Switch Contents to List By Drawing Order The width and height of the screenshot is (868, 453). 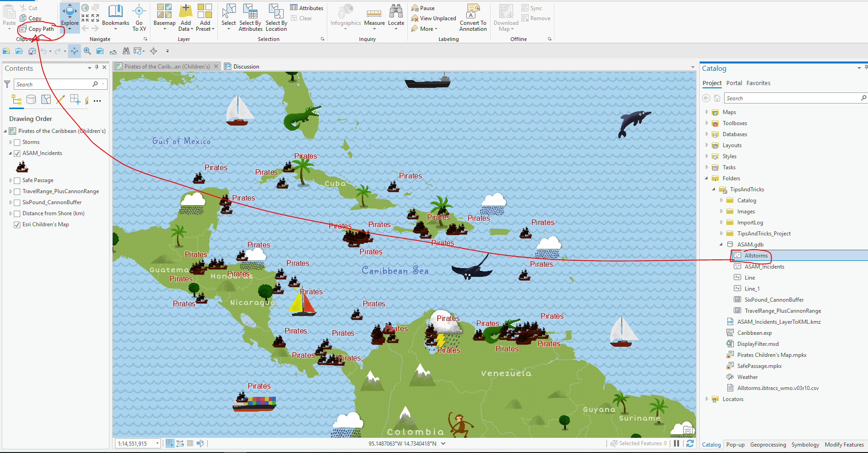pyautogui.click(x=17, y=99)
